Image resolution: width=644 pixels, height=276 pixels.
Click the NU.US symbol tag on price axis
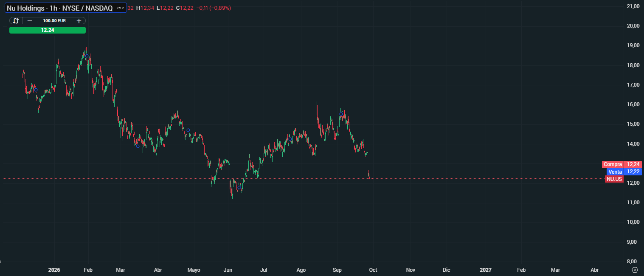[614, 179]
